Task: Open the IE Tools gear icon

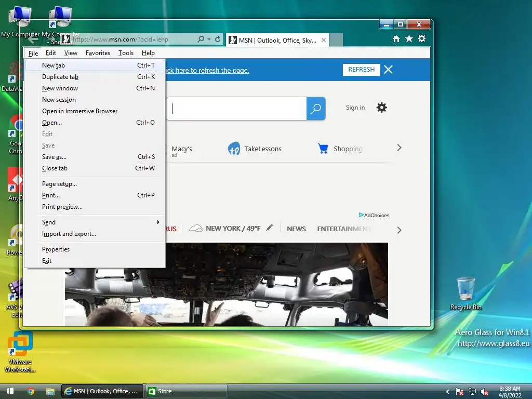Action: point(422,38)
